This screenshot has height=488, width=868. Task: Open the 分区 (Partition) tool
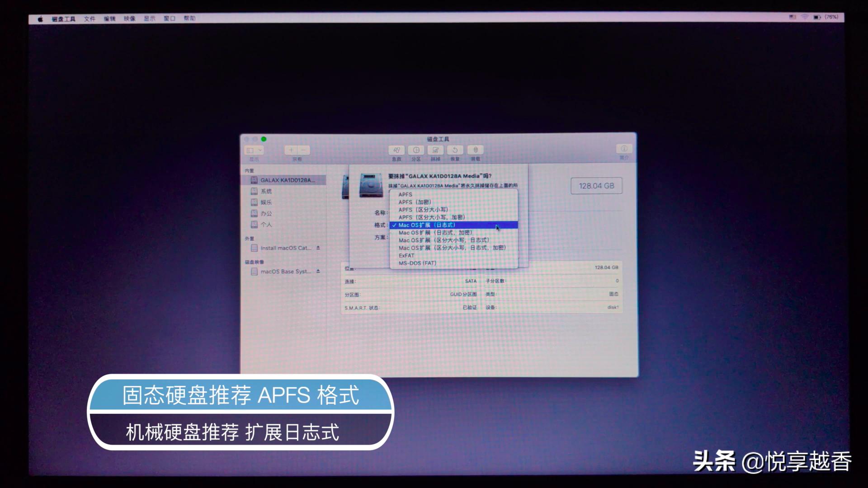click(416, 150)
